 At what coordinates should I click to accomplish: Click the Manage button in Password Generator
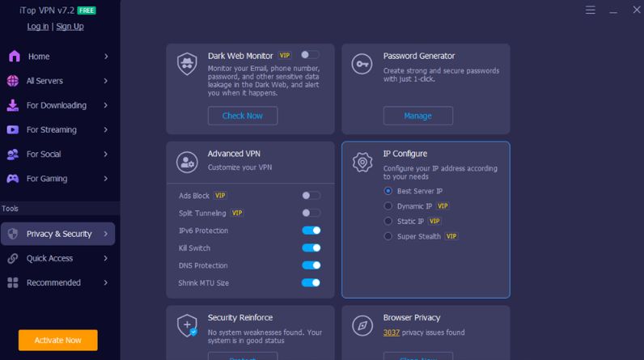418,116
